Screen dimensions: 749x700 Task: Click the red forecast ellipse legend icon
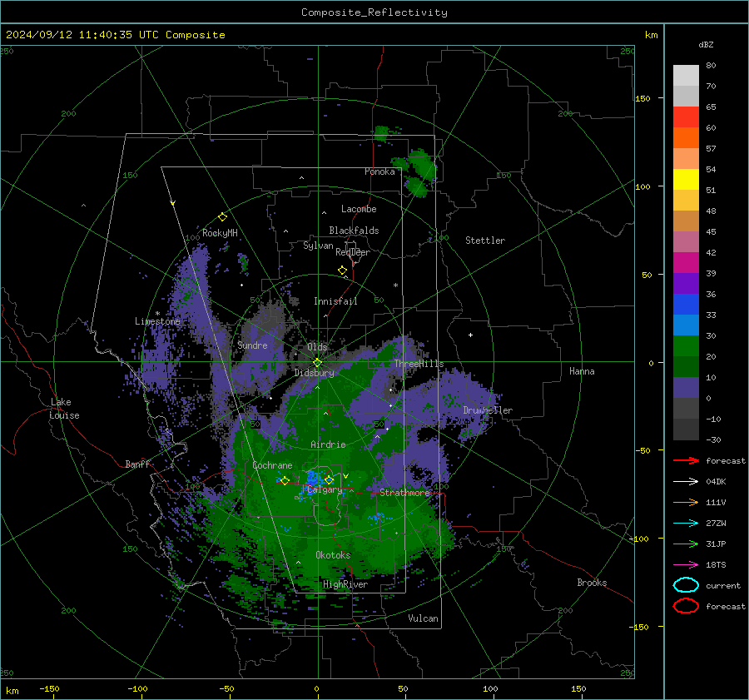(x=686, y=606)
